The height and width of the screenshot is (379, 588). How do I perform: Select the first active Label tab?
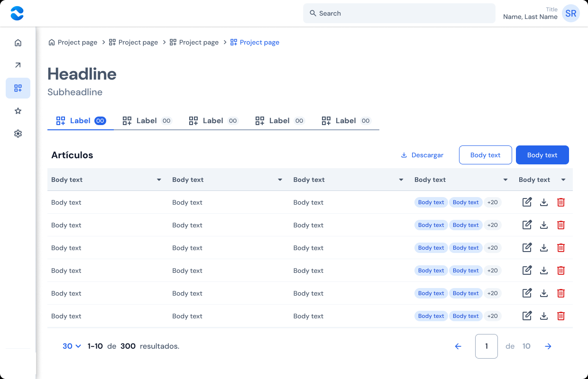tap(81, 121)
